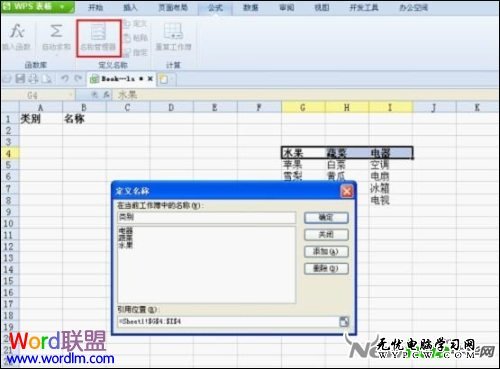Open the WPS 表格 application menu dropdown
The width and height of the screenshot is (500, 369).
pyautogui.click(x=63, y=6)
